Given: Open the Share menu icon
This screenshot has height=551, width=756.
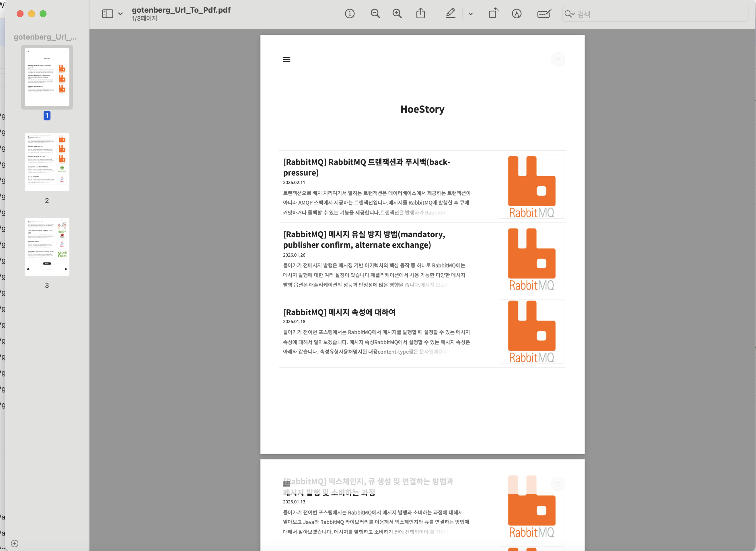Looking at the screenshot, I should point(421,13).
